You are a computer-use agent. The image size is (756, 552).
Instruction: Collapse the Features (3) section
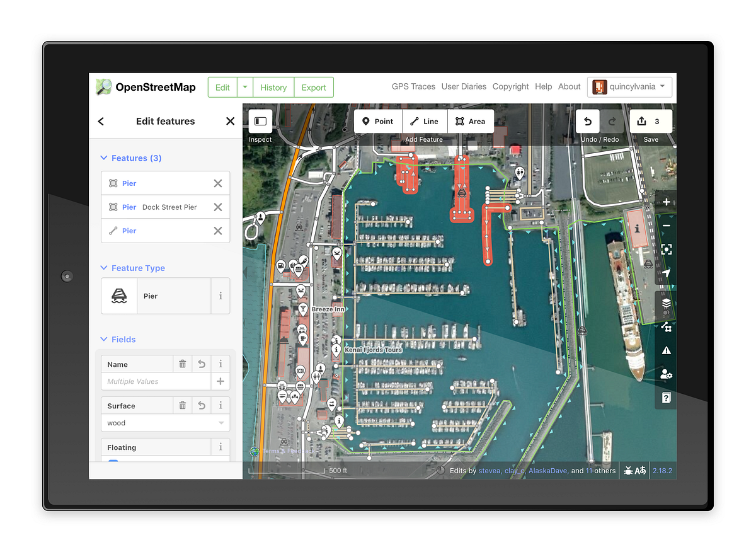click(x=130, y=158)
